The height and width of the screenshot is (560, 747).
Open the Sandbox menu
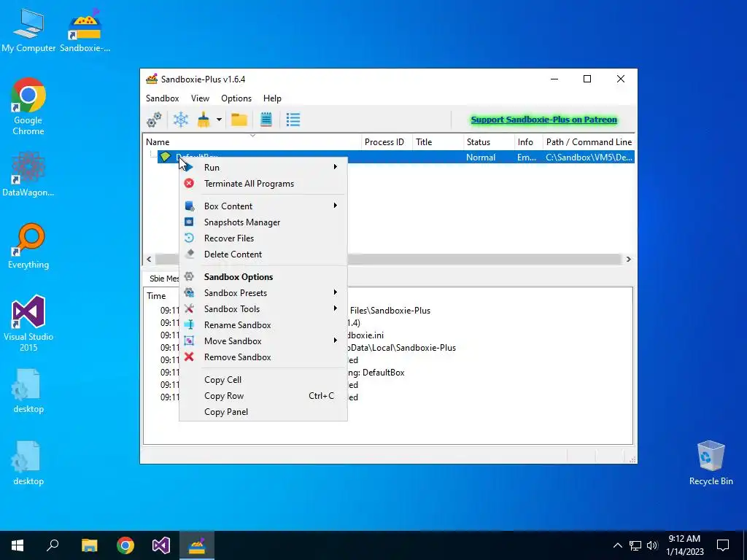click(163, 98)
